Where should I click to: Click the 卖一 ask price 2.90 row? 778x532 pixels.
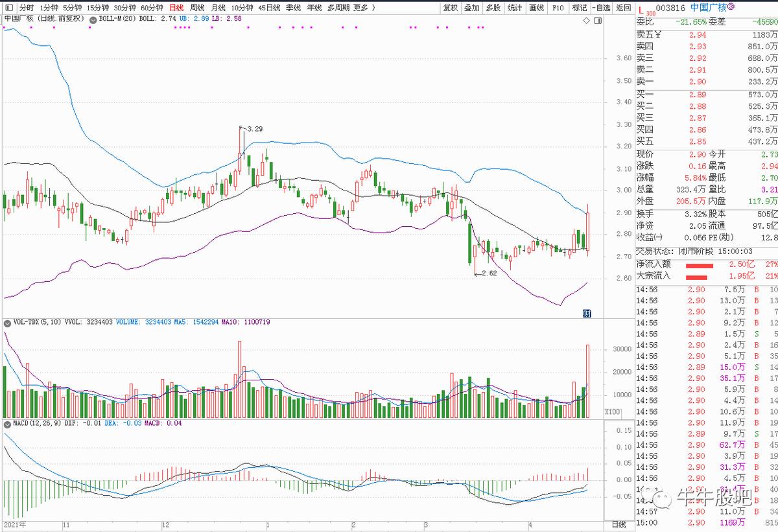tap(707, 81)
